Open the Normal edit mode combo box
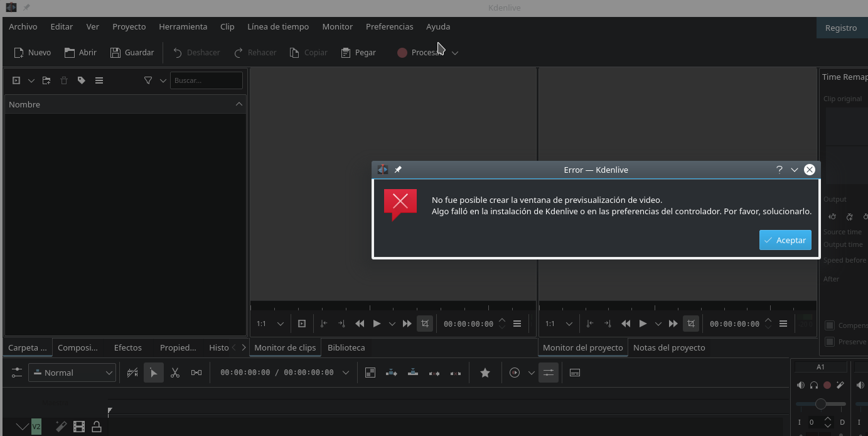Viewport: 868px width, 436px height. tap(72, 373)
